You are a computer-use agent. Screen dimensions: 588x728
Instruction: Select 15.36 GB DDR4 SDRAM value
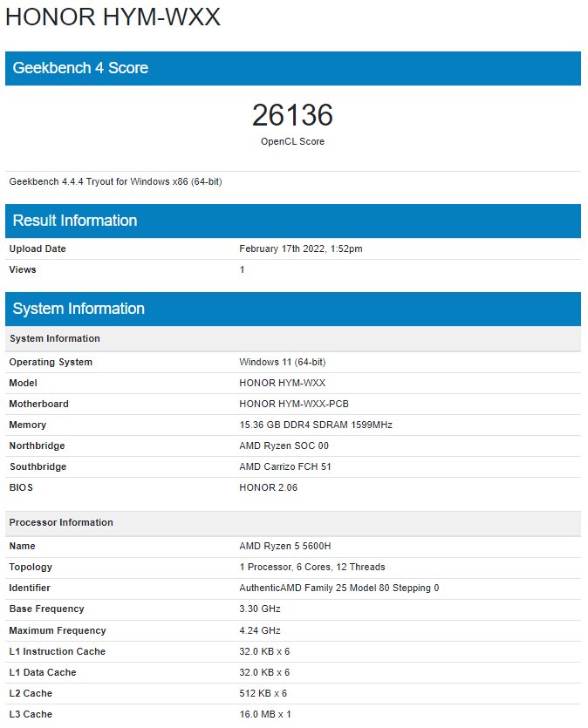pos(316,425)
